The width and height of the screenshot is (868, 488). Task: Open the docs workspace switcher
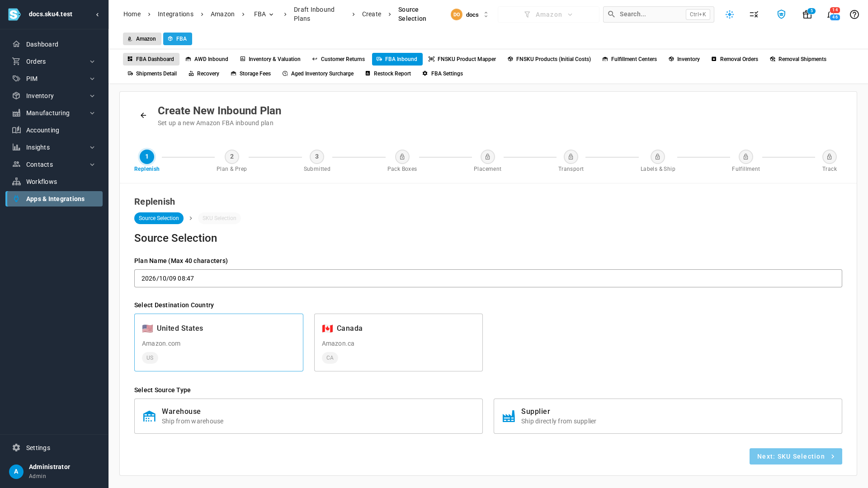pos(470,14)
